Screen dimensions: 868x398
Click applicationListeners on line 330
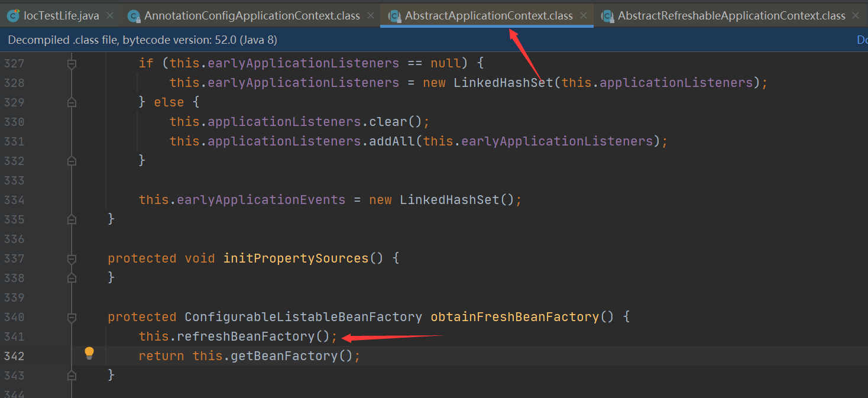(285, 122)
